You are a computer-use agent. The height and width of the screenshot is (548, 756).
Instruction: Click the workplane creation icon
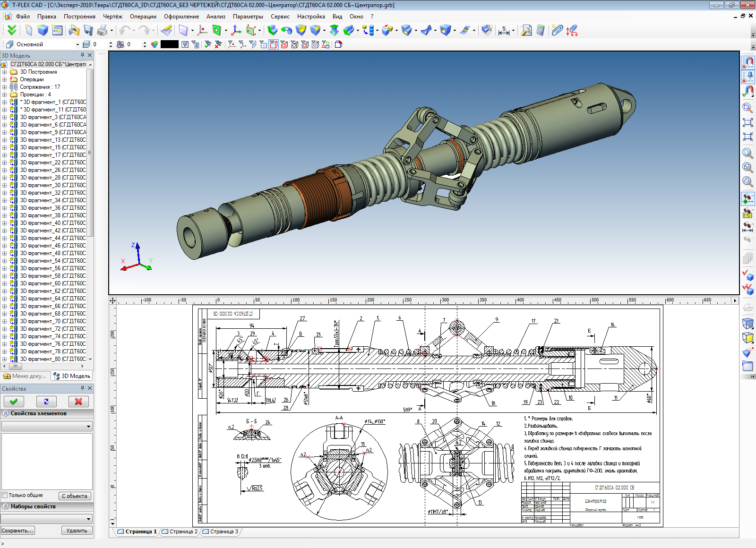[x=183, y=30]
